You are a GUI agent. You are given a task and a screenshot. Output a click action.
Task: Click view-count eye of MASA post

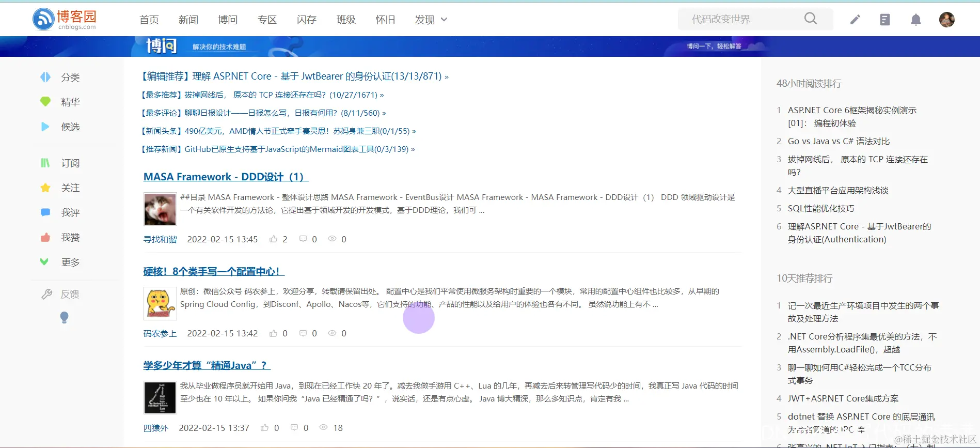[x=332, y=239]
